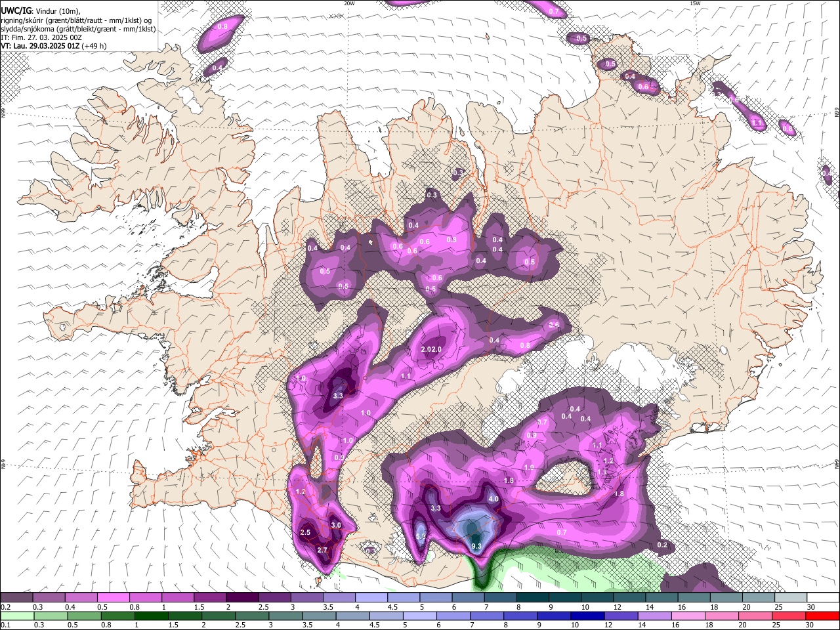Viewport: 840px width, 630px height.
Task: Click the 'slydda/snjókoma' legend description line
Action: pos(77,29)
